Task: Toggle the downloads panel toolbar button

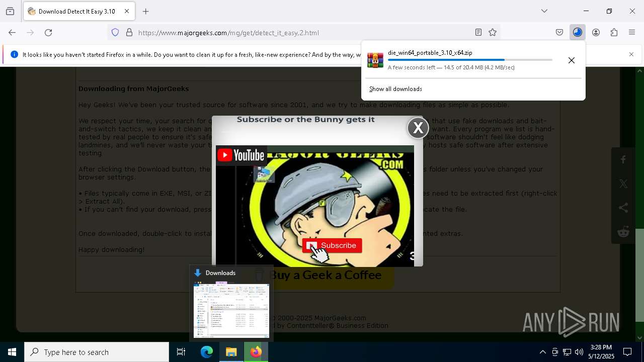Action: click(x=578, y=33)
